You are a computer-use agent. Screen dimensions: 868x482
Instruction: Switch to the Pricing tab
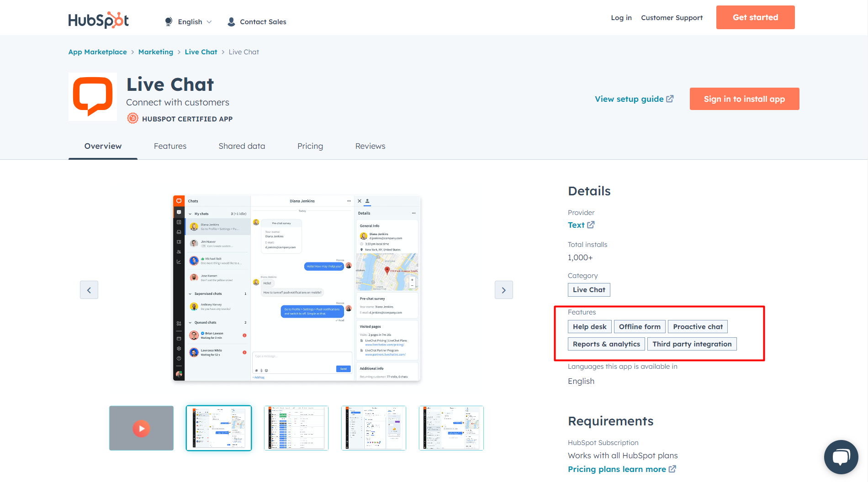click(x=310, y=146)
